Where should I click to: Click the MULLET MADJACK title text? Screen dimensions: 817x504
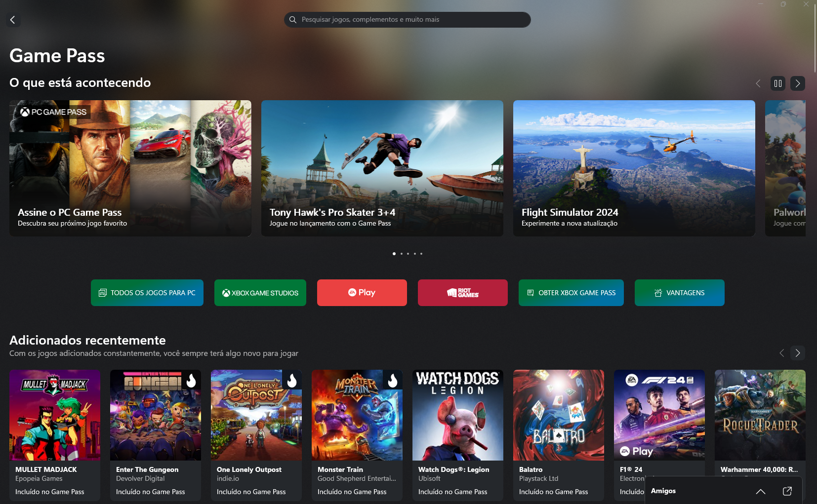[46, 469]
